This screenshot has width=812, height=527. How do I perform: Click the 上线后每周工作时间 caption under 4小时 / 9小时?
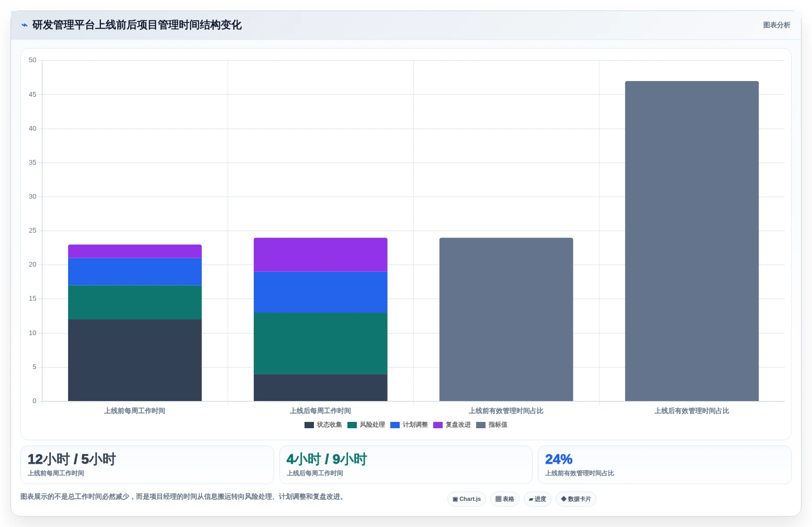[315, 473]
